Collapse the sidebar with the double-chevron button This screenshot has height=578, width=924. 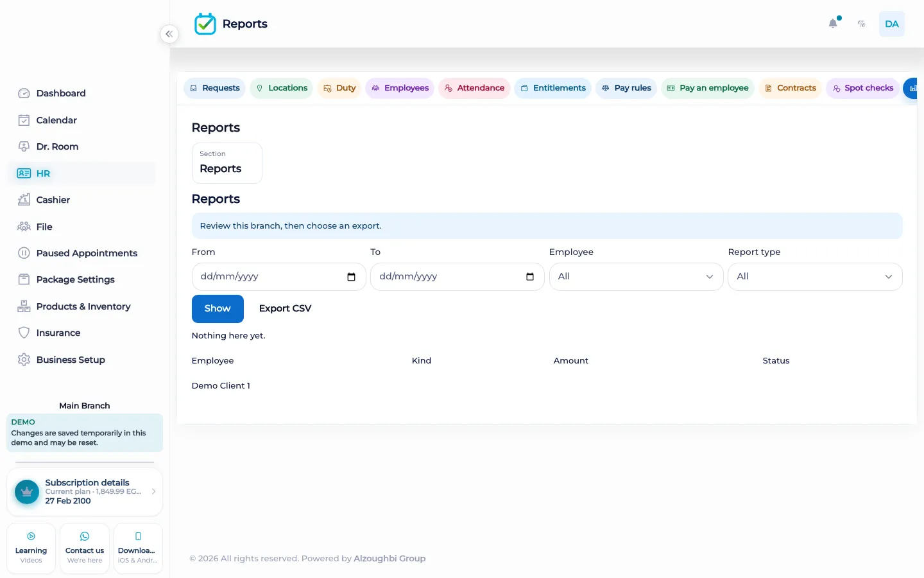(x=169, y=34)
